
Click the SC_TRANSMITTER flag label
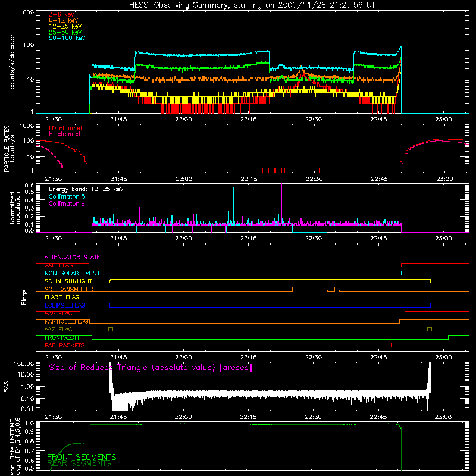point(68,289)
